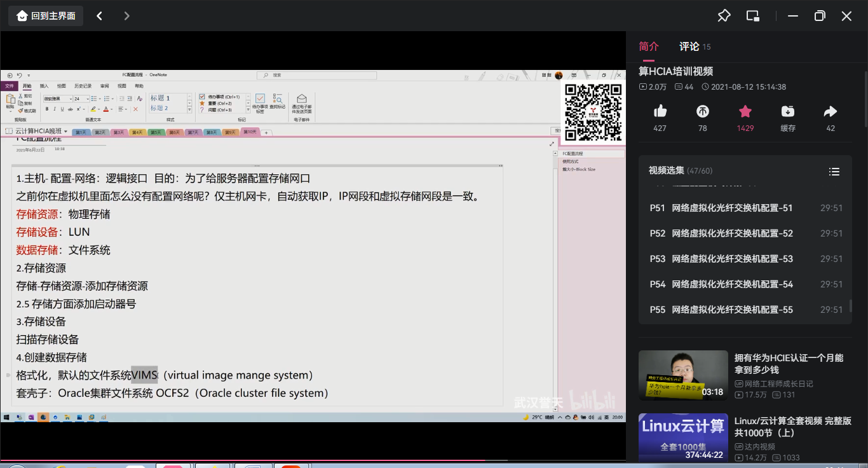868x468 pixels.
Task: Click the share arrow icon
Action: (x=831, y=112)
